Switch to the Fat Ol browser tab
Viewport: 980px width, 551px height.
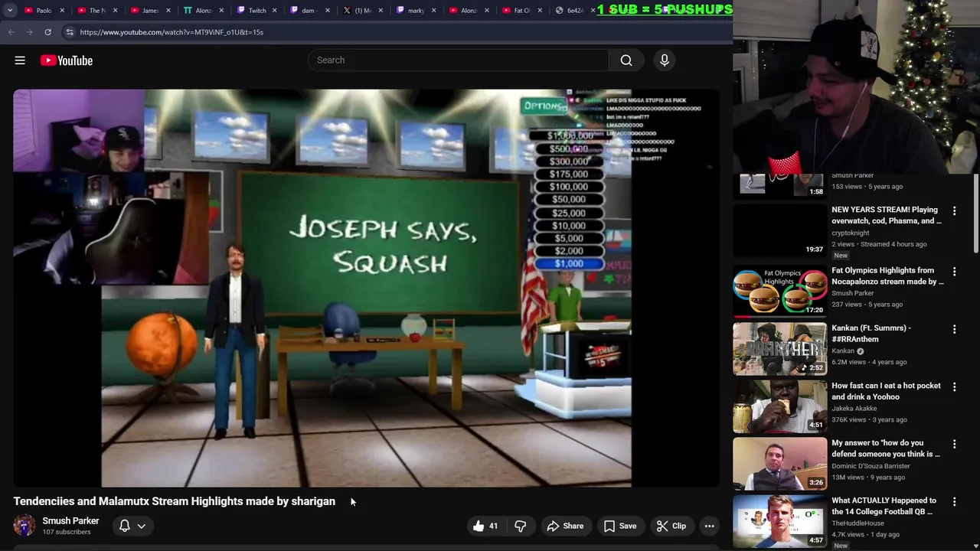coord(522,11)
